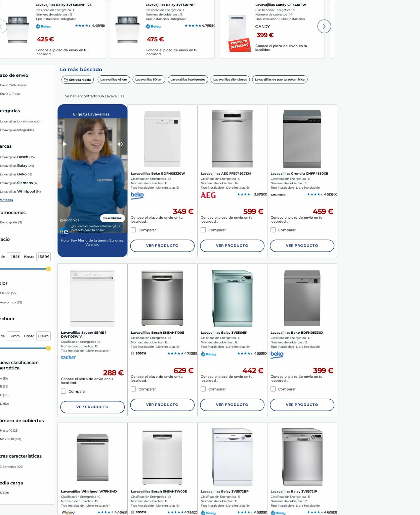Image resolution: width=420 pixels, height=515 pixels.
Task: Click the Candy brand logo
Action: 262,27
